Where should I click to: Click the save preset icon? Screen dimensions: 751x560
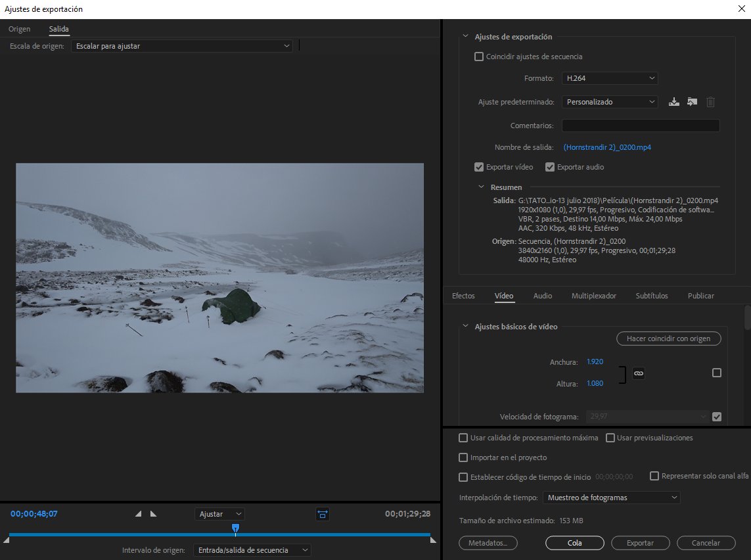(674, 102)
